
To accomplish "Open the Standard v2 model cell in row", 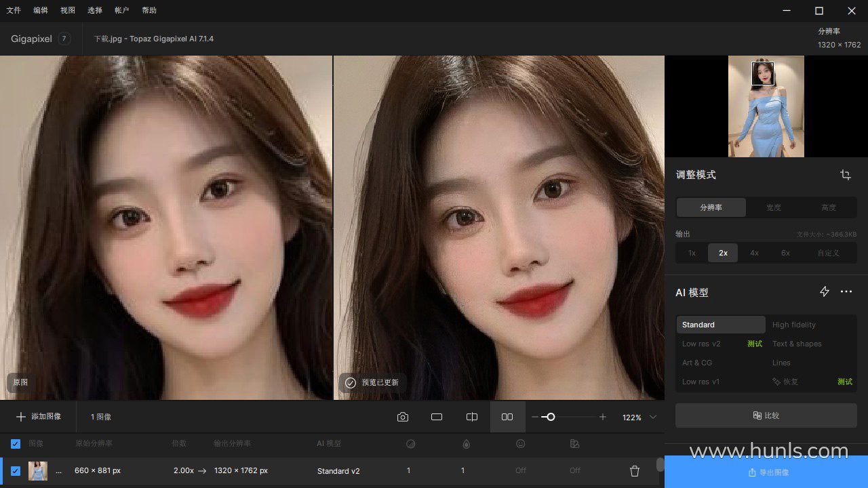I will pyautogui.click(x=338, y=470).
